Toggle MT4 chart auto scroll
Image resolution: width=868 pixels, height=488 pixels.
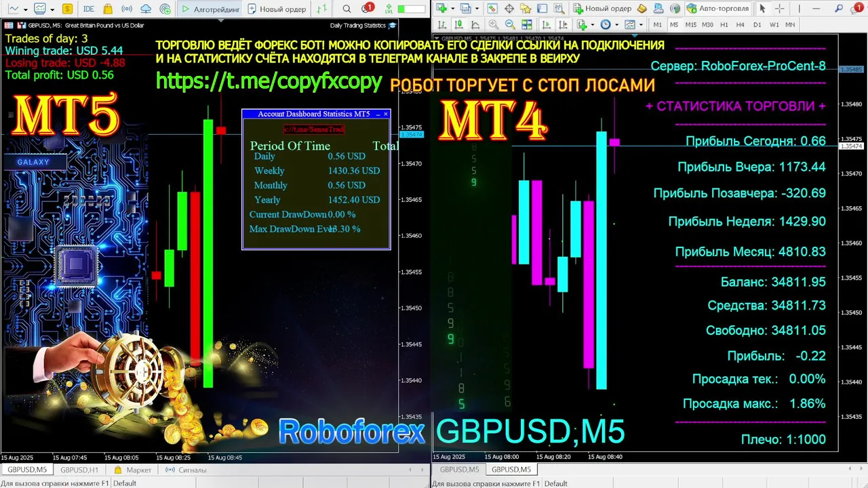pos(546,24)
